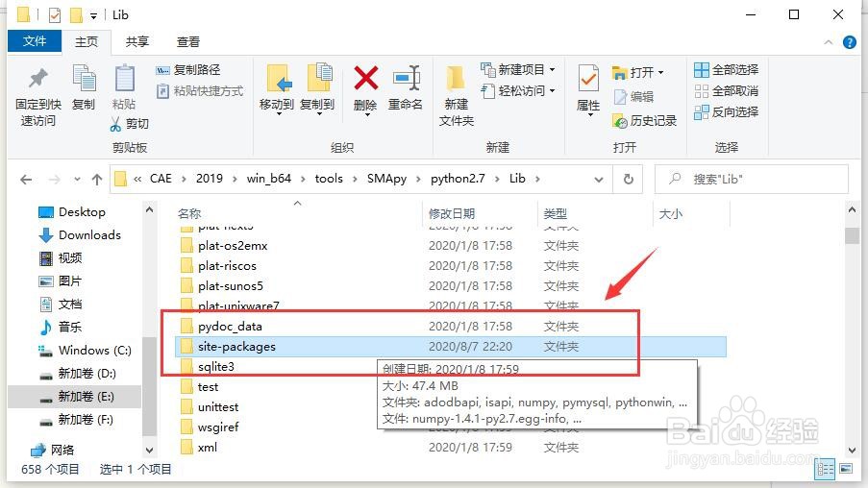Open New item (新建项目) menu
This screenshot has height=488, width=868.
(x=517, y=70)
